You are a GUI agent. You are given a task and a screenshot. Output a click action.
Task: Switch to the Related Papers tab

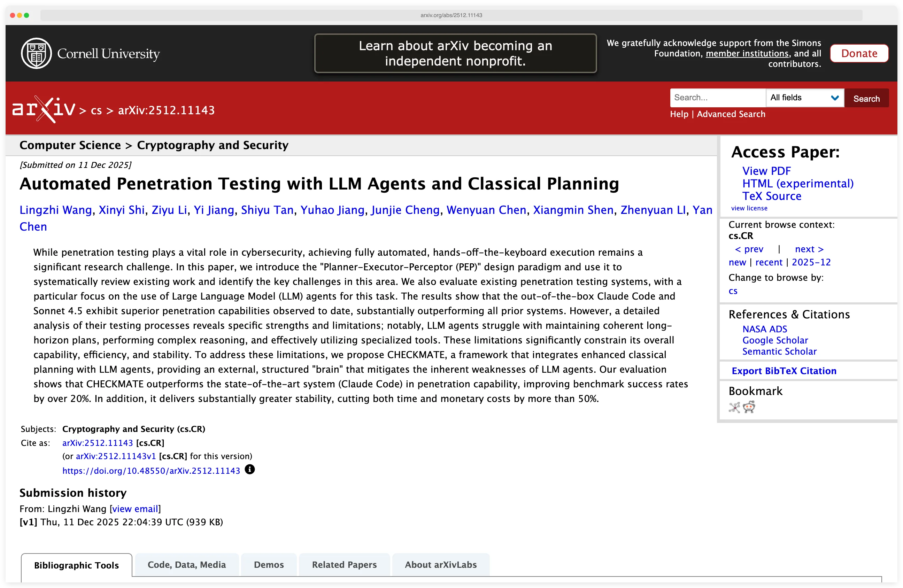[x=344, y=564]
